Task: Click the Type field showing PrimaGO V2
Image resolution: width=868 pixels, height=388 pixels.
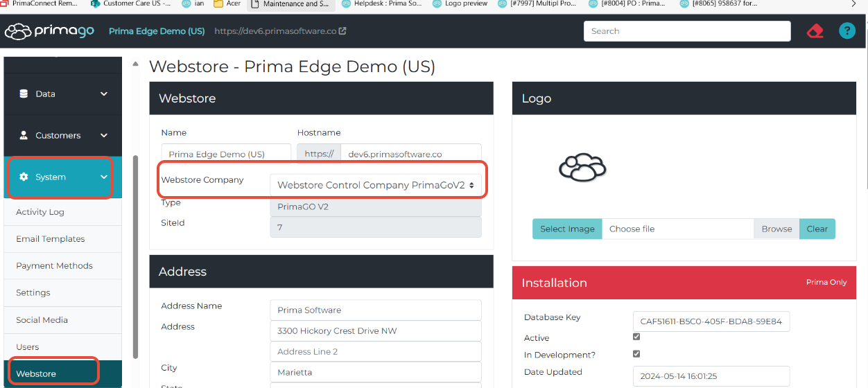Action: pyautogui.click(x=376, y=207)
